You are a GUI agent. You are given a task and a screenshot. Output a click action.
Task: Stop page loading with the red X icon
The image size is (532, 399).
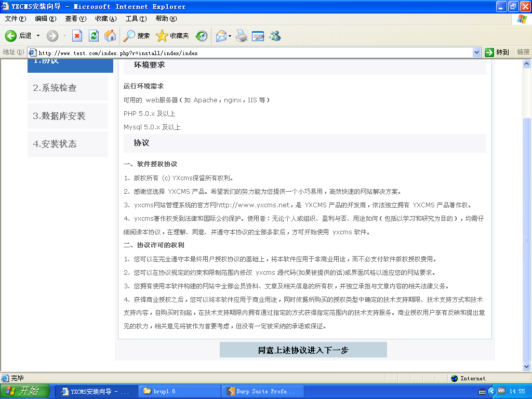[77, 36]
